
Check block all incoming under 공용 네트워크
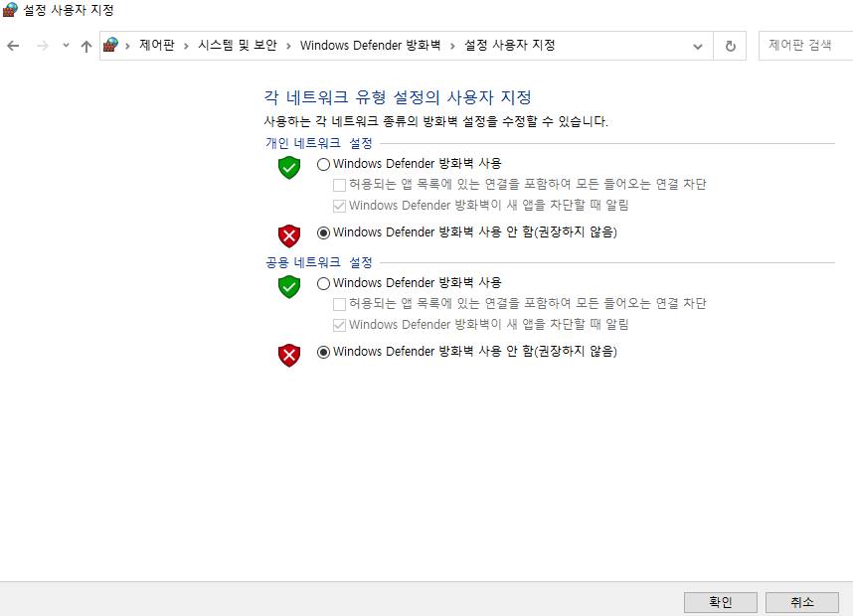[x=339, y=304]
